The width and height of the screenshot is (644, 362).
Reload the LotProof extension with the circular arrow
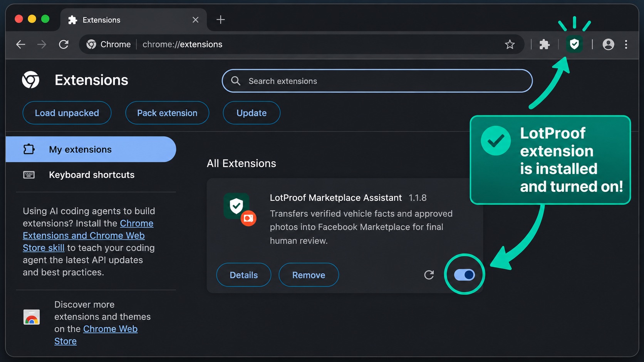click(429, 275)
